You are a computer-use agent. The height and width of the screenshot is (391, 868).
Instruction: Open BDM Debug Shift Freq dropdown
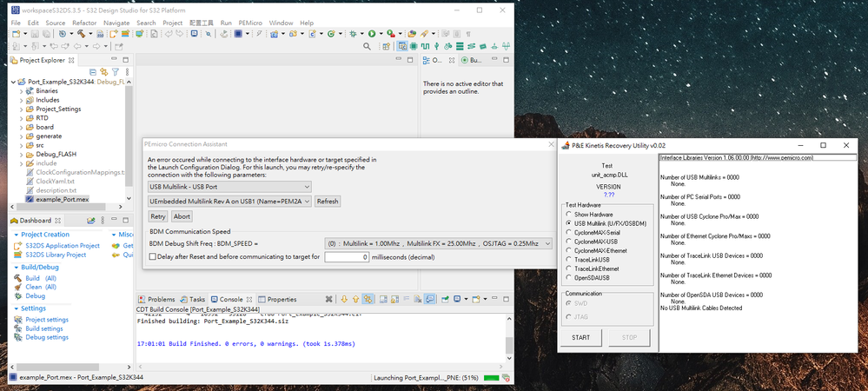(x=438, y=243)
